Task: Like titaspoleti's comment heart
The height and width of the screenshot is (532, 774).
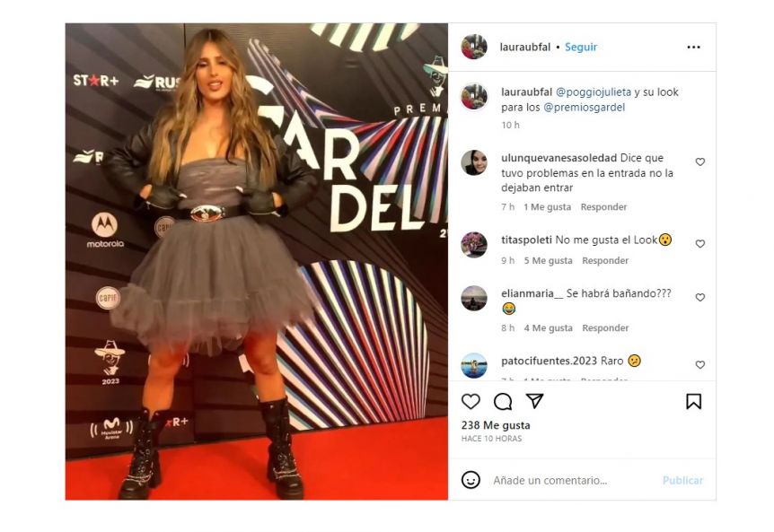Action: coord(700,243)
